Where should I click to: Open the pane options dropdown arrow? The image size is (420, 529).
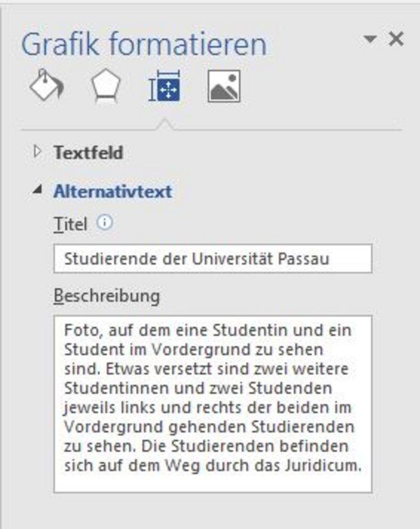[370, 39]
